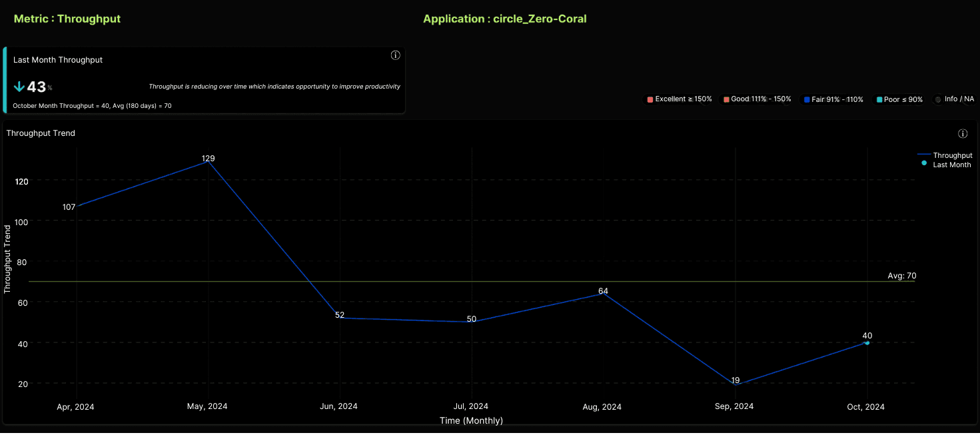Open the Throughput Trend info icon
The width and height of the screenshot is (980, 435).
pos(963,133)
